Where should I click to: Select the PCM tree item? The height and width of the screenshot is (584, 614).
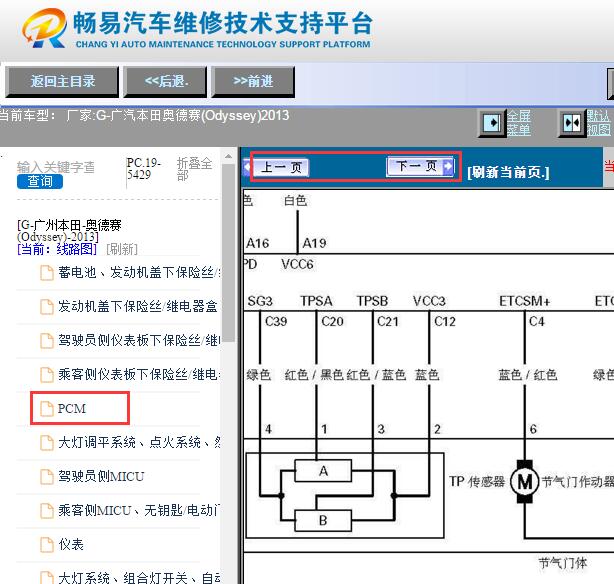(x=72, y=409)
